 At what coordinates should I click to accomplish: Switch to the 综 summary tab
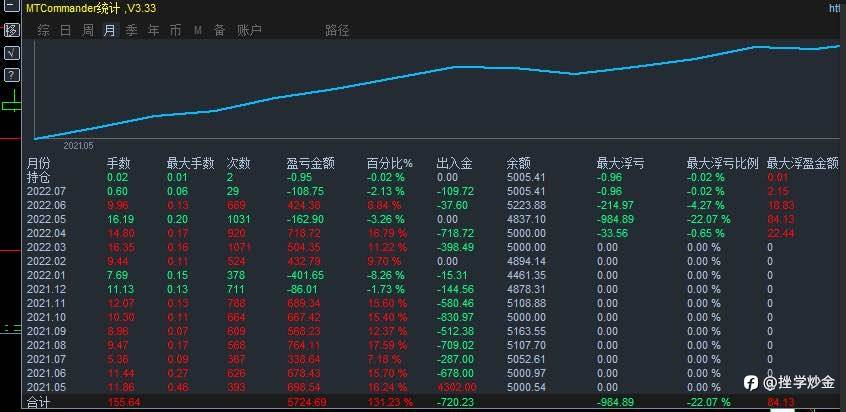(43, 30)
